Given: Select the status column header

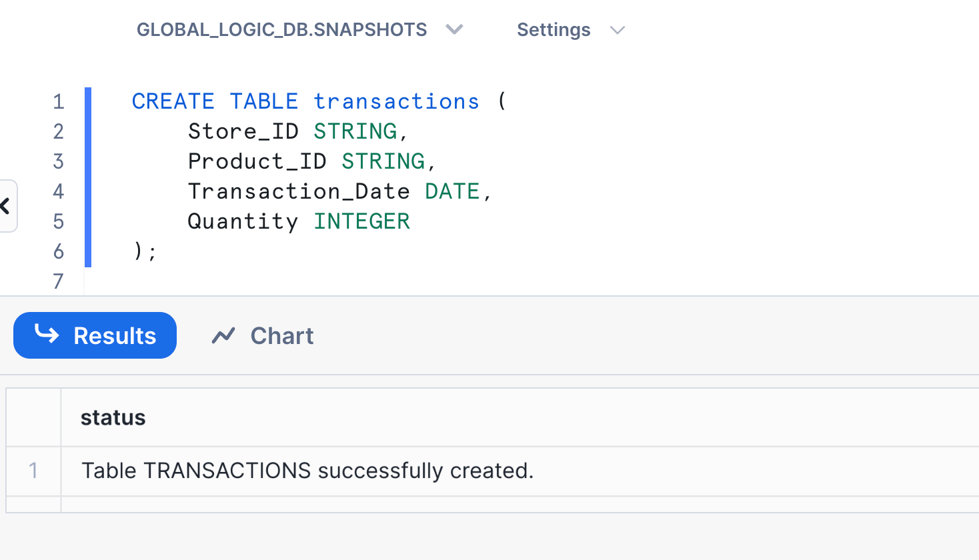Looking at the screenshot, I should click(113, 417).
